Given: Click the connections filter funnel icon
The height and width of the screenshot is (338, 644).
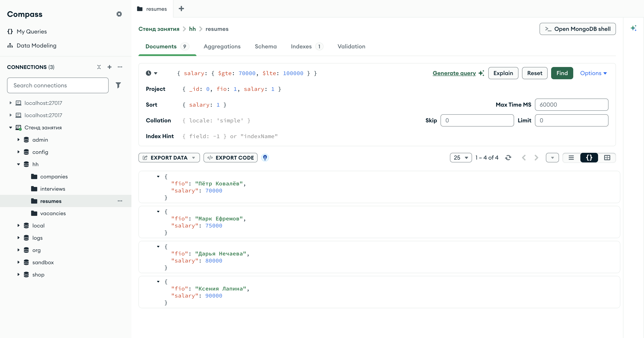Looking at the screenshot, I should click(118, 85).
